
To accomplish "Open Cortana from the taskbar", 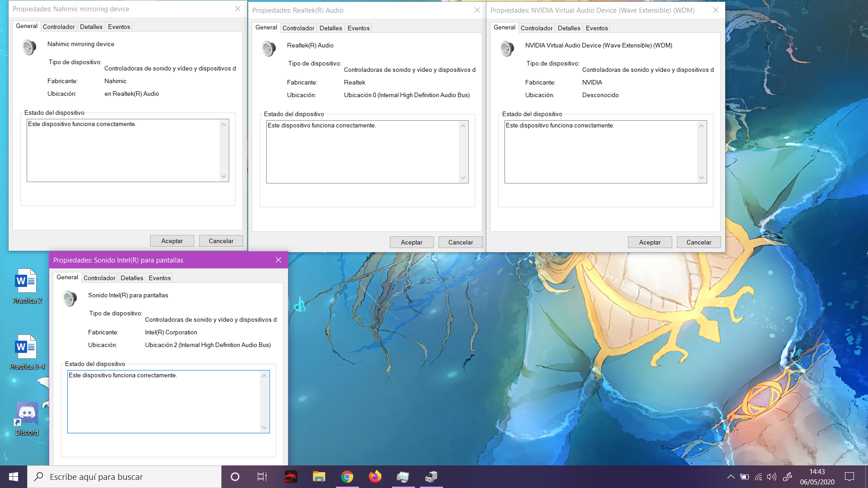I will 235,477.
